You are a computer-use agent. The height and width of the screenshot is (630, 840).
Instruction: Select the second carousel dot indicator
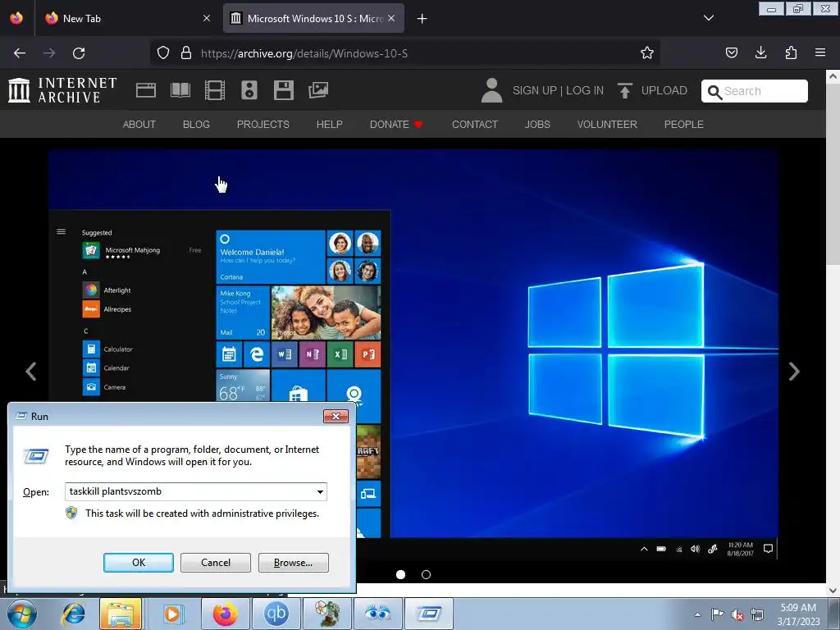pyautogui.click(x=426, y=574)
